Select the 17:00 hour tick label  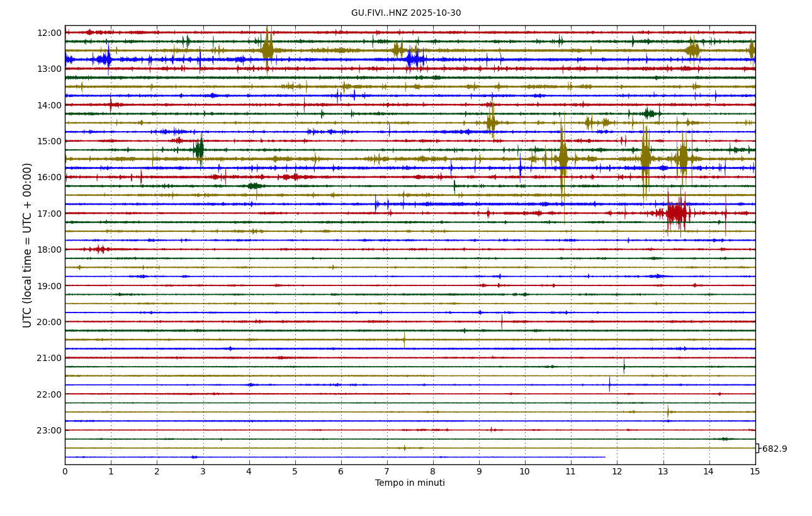coord(49,214)
